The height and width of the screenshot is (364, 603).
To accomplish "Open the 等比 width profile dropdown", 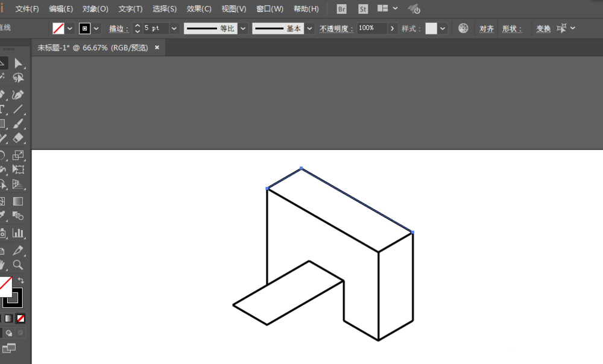I will point(243,28).
